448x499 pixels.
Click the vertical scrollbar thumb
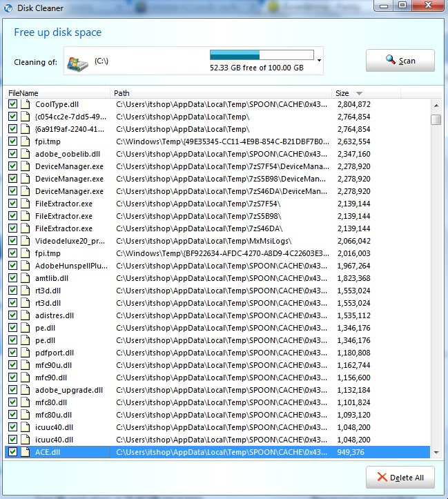point(436,120)
